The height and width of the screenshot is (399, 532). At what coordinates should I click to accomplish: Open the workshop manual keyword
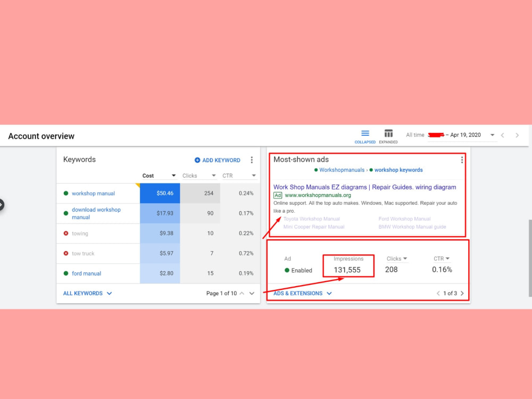93,194
